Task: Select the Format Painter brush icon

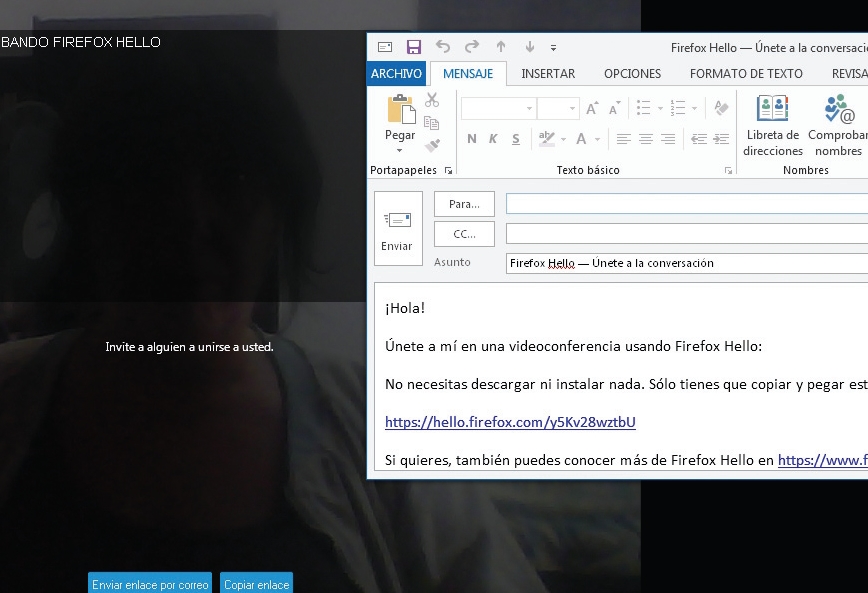Action: (x=432, y=145)
